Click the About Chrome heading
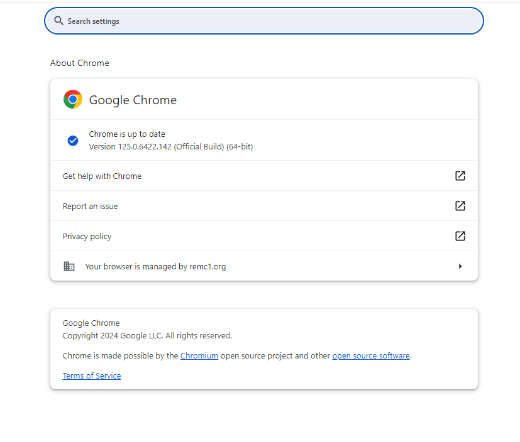Viewport: 520px width, 442px height. tap(80, 63)
